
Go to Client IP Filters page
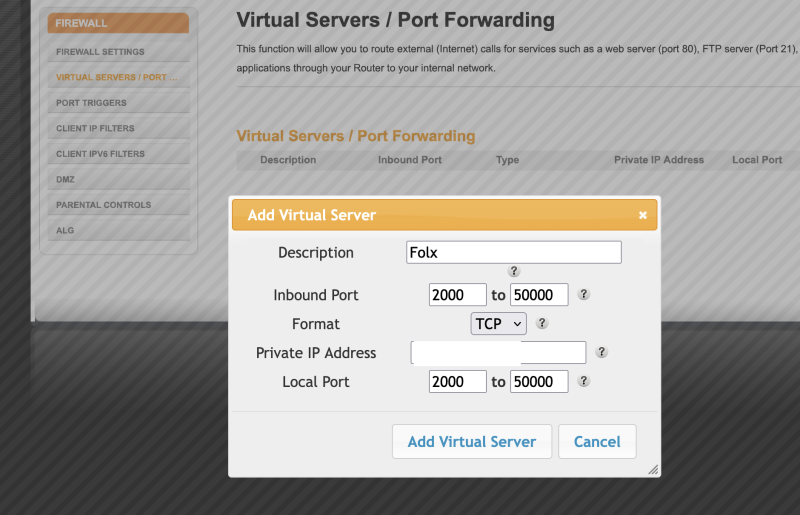[96, 128]
